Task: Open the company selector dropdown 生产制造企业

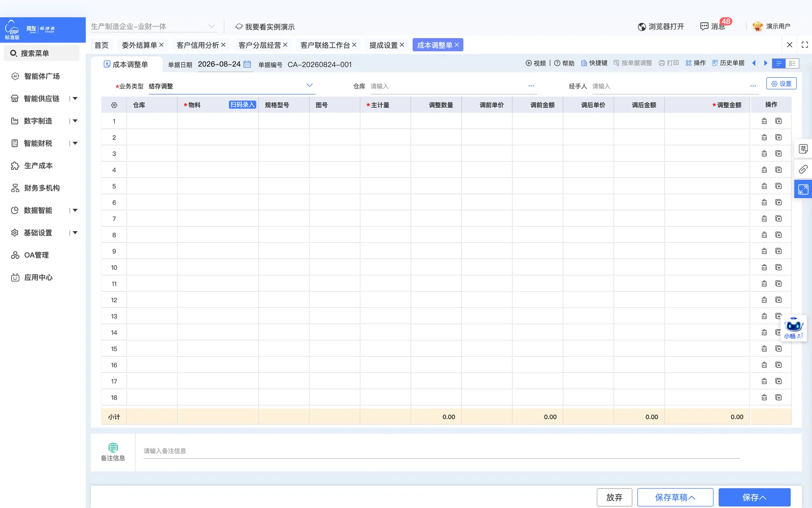Action: pos(153,26)
